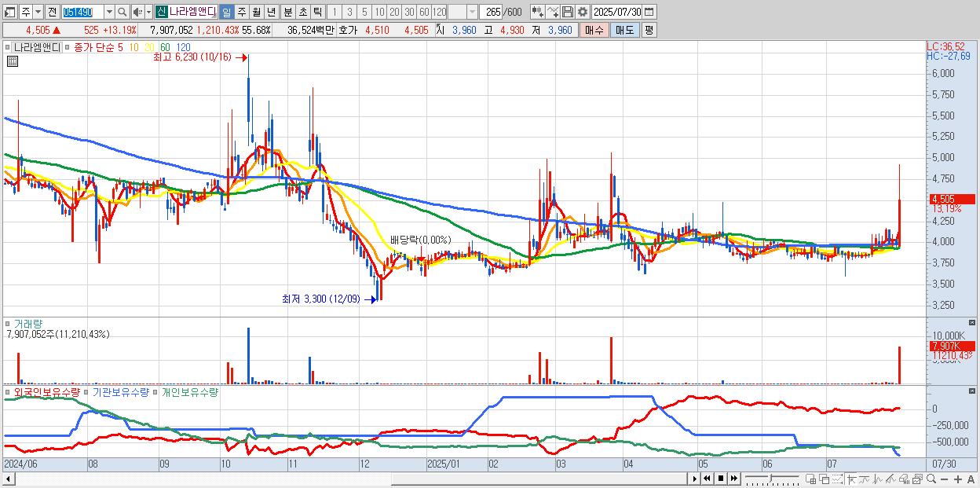Click the wave line chart icon
This screenshot has height=488, width=980.
pyautogui.click(x=878, y=479)
